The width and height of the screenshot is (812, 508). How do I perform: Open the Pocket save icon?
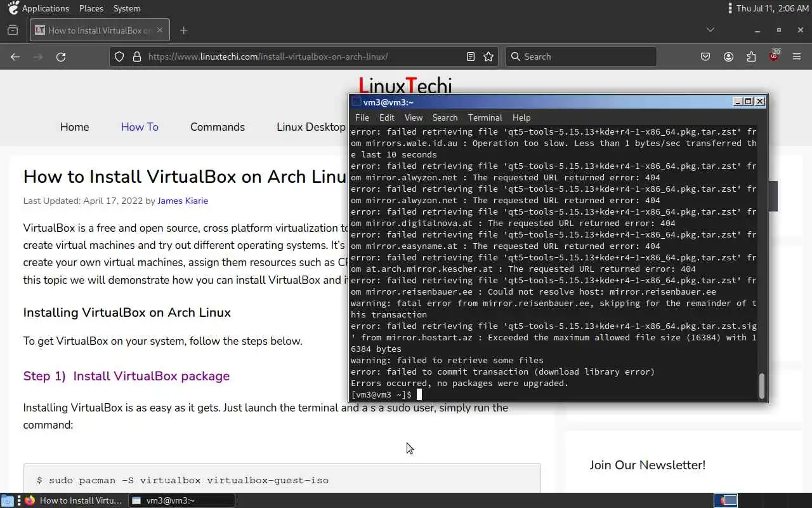tap(705, 57)
